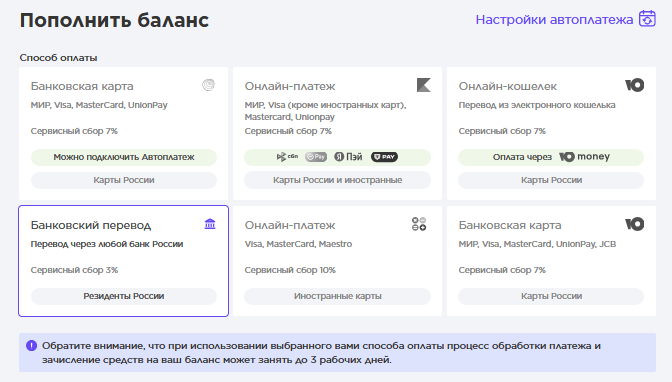Click the Резиденты России badge
The image size is (672, 382).
coord(123,296)
